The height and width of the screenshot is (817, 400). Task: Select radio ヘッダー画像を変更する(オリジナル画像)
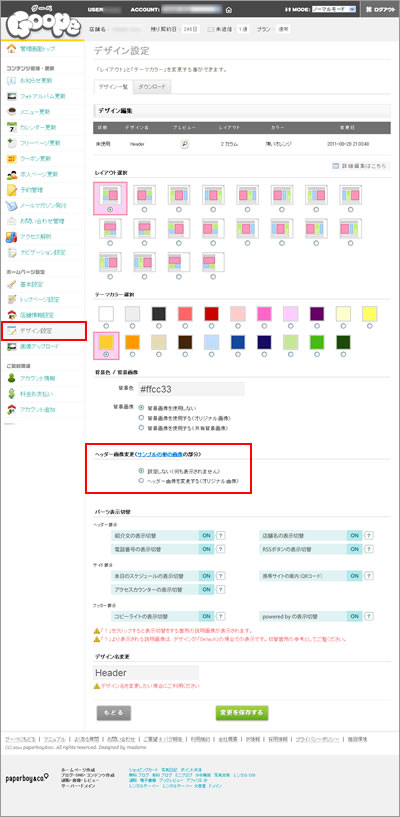[x=141, y=481]
